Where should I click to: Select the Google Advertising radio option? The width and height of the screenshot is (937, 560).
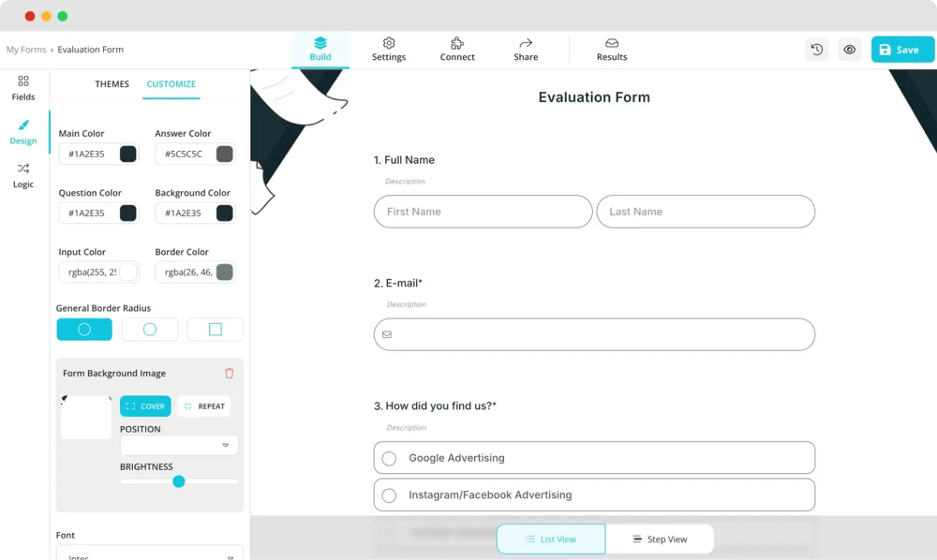pyautogui.click(x=389, y=459)
